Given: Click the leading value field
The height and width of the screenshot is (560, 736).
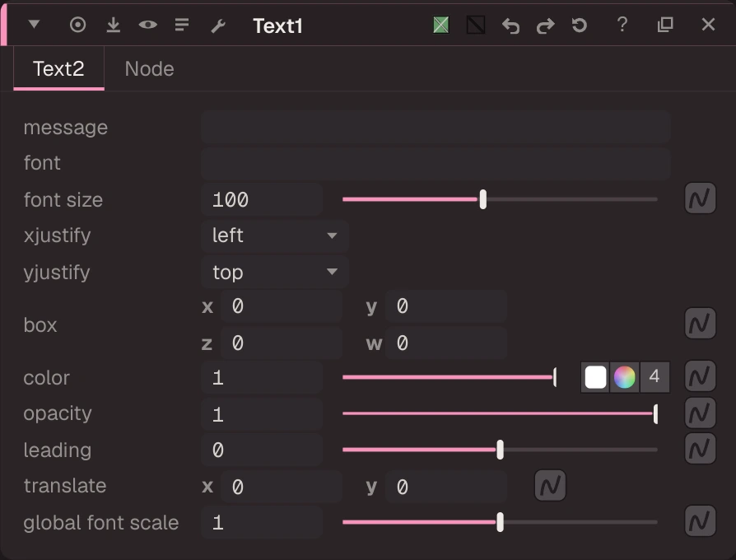Looking at the screenshot, I should pyautogui.click(x=262, y=450).
